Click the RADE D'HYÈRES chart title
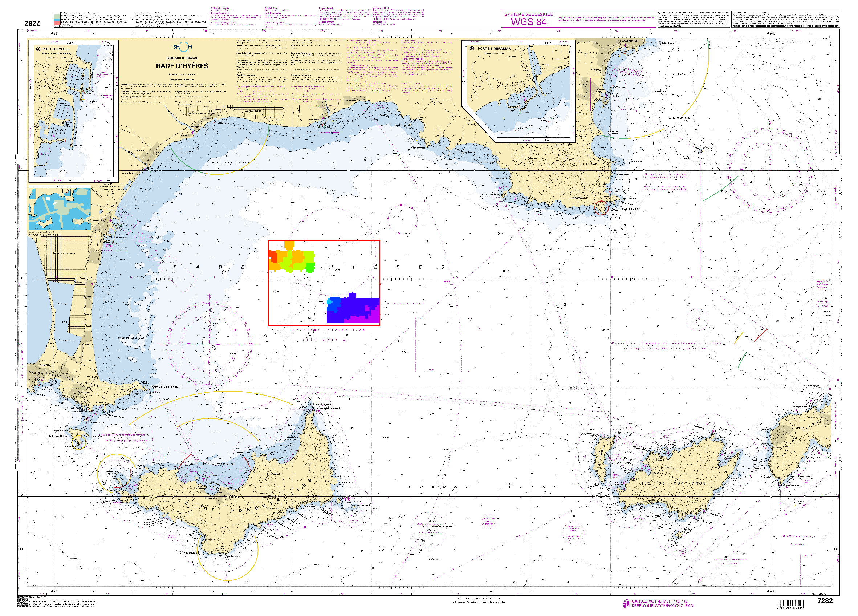 (182, 66)
